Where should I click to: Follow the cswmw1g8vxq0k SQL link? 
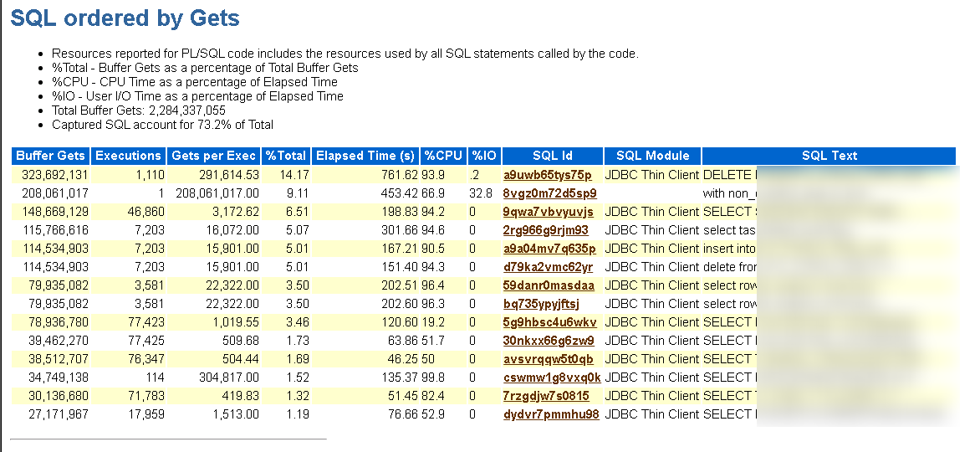point(551,378)
